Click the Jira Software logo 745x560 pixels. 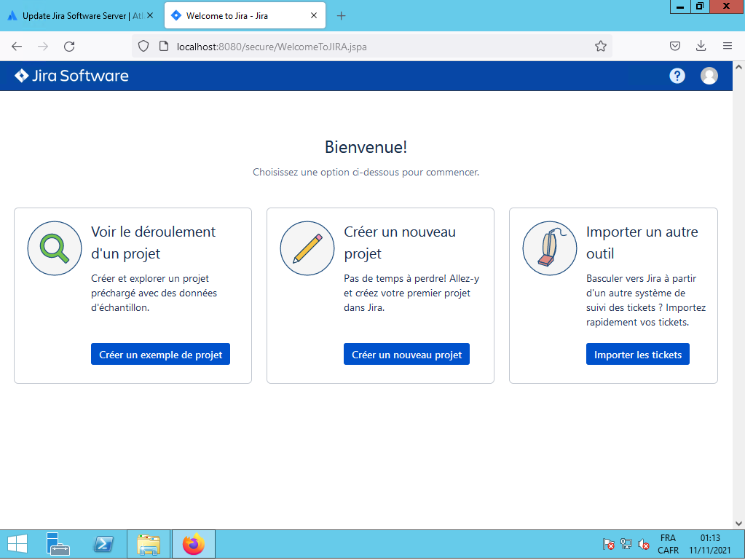71,76
